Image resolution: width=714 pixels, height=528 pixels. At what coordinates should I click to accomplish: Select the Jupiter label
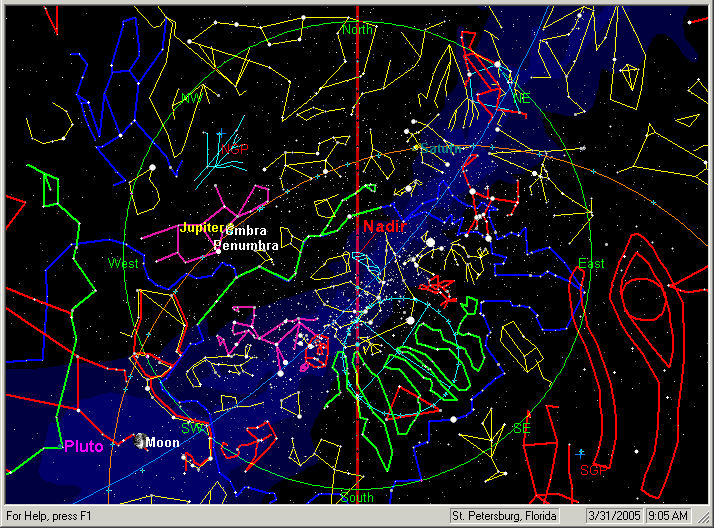202,228
